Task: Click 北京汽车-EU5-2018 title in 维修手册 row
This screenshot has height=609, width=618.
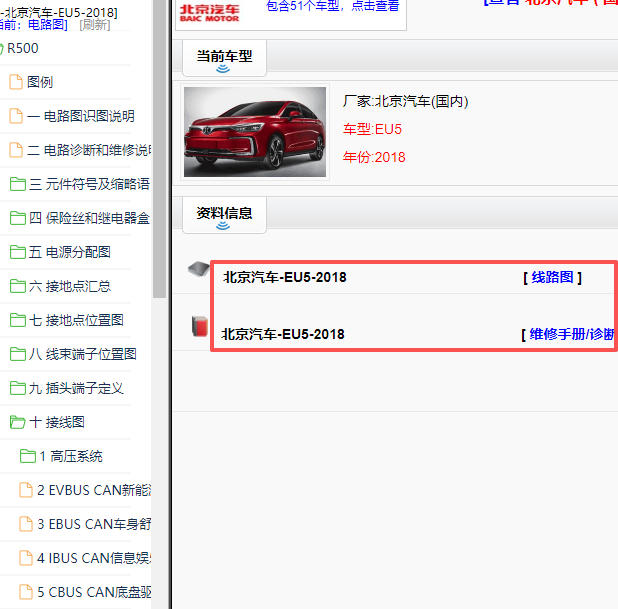Action: (283, 334)
